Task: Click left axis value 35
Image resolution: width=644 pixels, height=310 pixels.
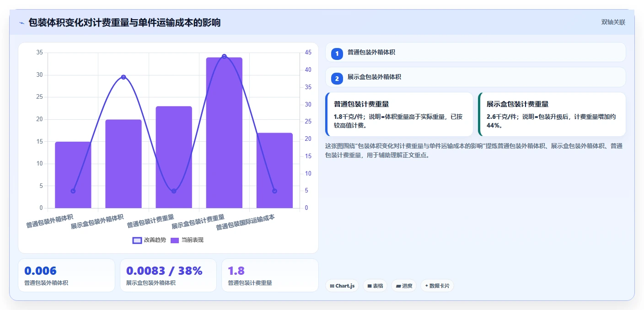Action: (x=39, y=53)
